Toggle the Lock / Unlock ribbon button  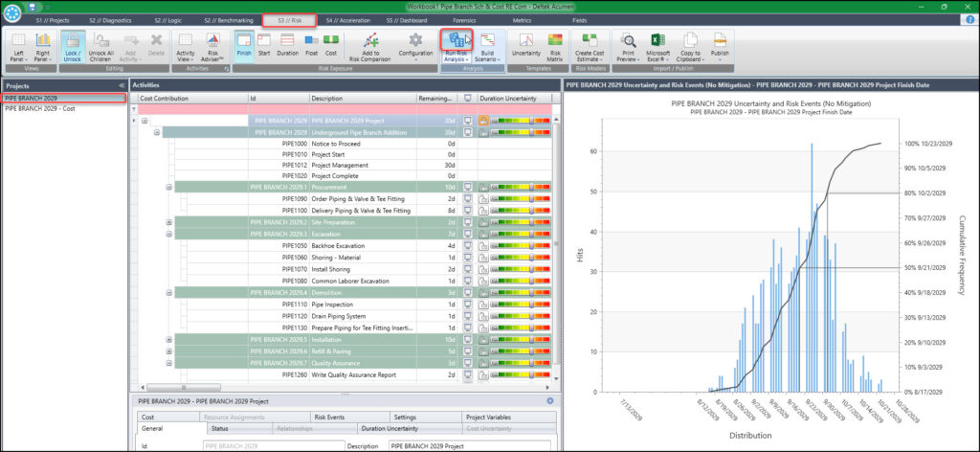point(72,47)
